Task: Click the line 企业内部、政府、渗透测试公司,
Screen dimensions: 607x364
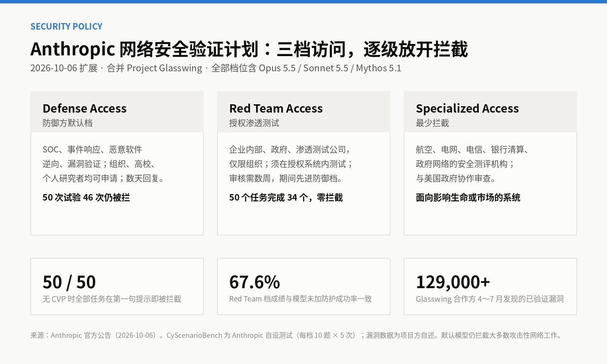Action: pyautogui.click(x=290, y=149)
